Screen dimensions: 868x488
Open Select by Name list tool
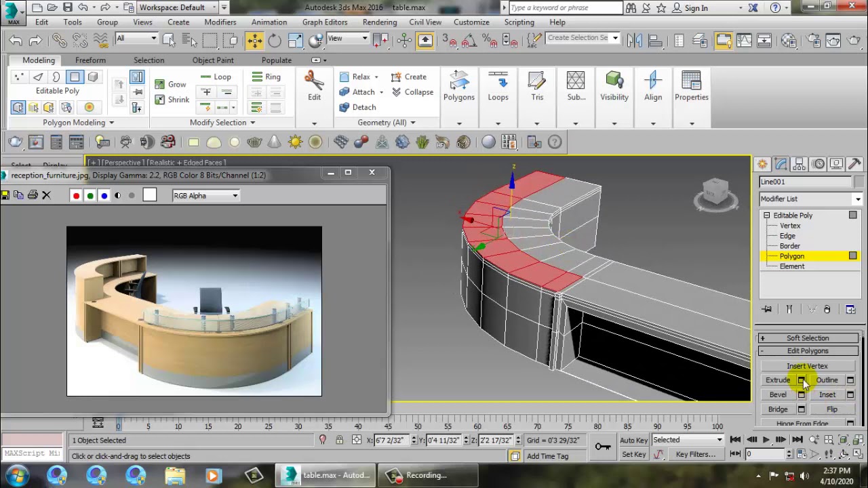(x=190, y=41)
